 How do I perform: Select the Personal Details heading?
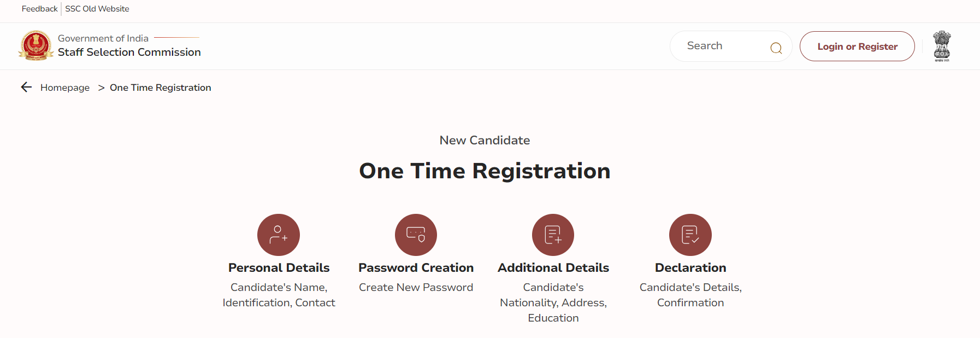(279, 267)
